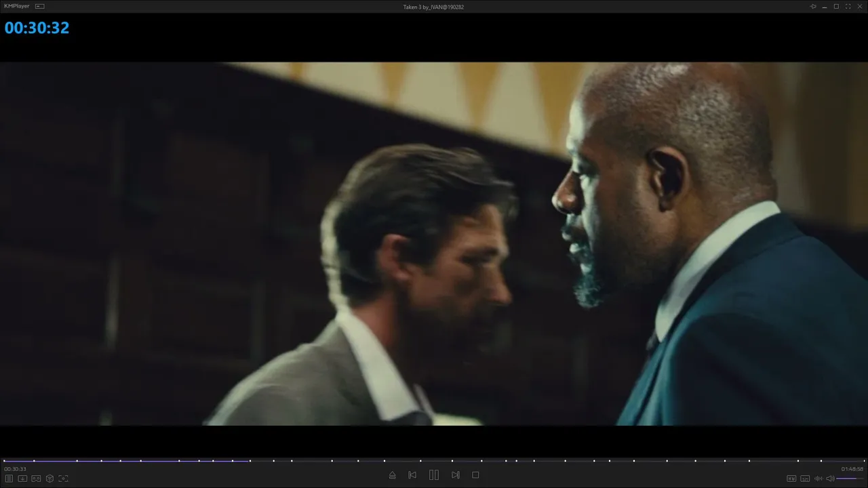868x488 pixels.
Task: Click the video frame to toggle playback
Action: pyautogui.click(x=434, y=244)
